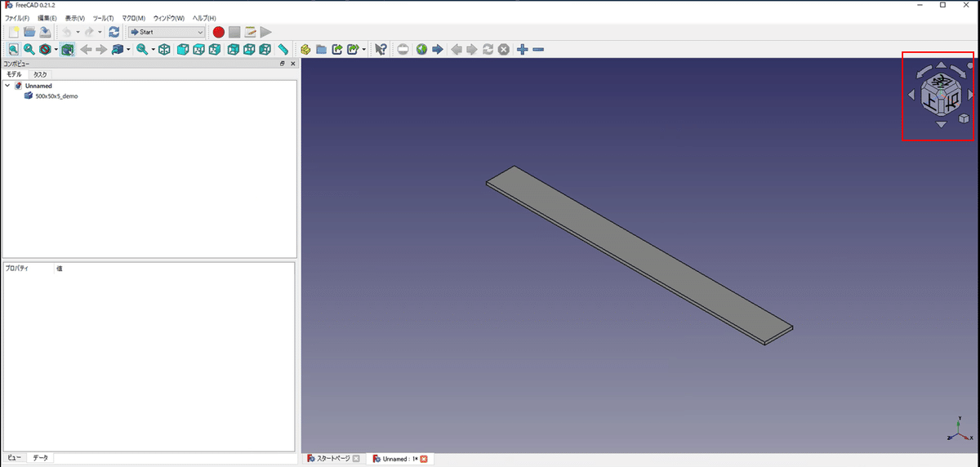Open the Sync view dropdown arrow
The image size is (980, 467).
coord(128,51)
